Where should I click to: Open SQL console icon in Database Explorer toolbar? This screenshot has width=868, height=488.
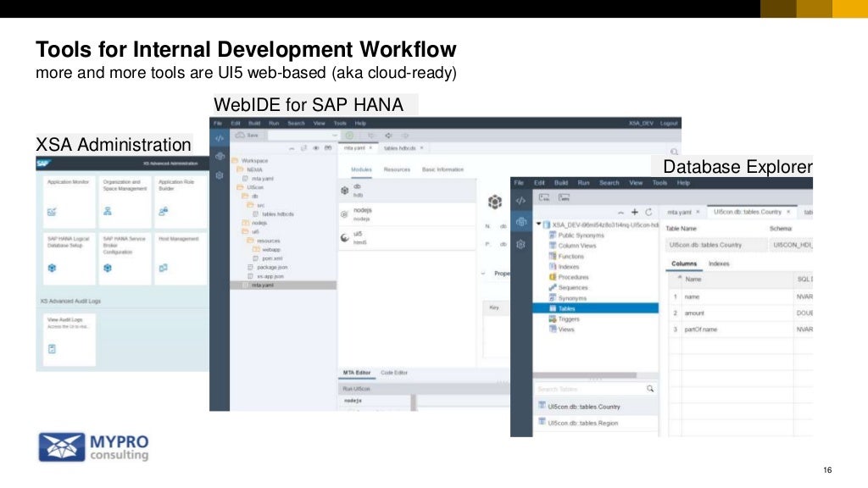coord(544,197)
